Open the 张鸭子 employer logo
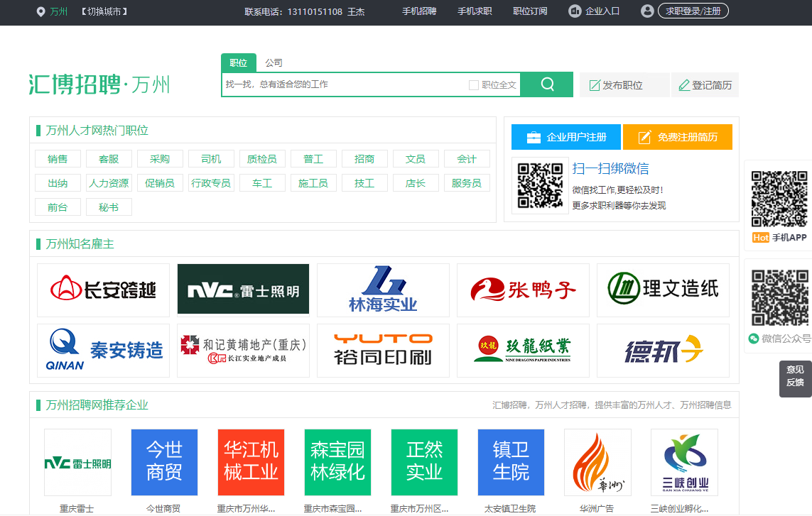The width and height of the screenshot is (812, 516). click(x=523, y=290)
